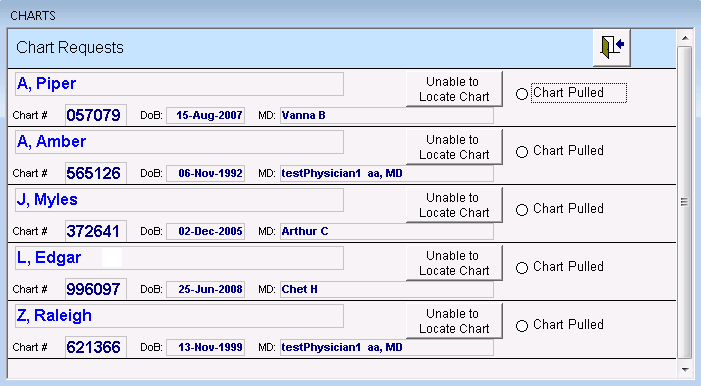Click the scrollbar up arrow
701x386 pixels.
[685, 38]
